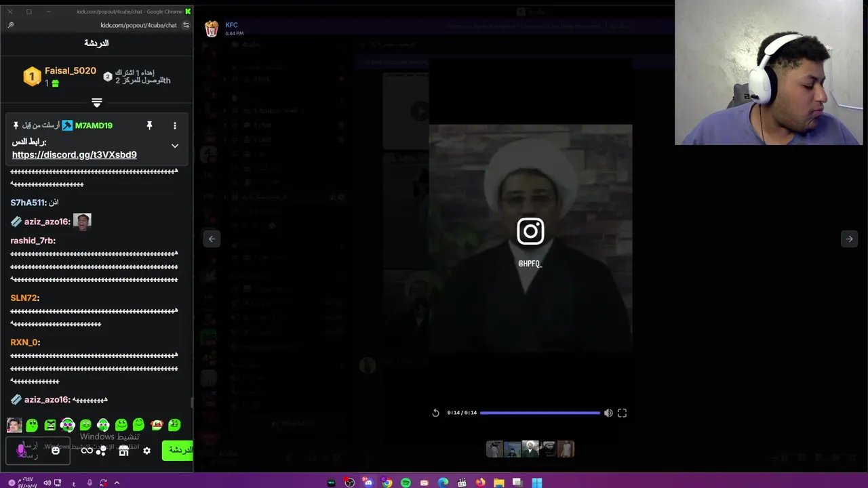Go to previous media with left arrow
The width and height of the screenshot is (868, 488).
pos(212,239)
